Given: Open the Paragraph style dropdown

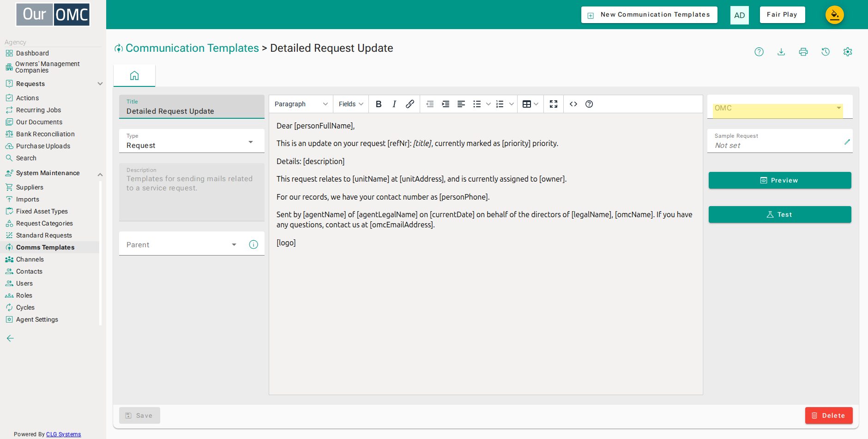Looking at the screenshot, I should 301,104.
